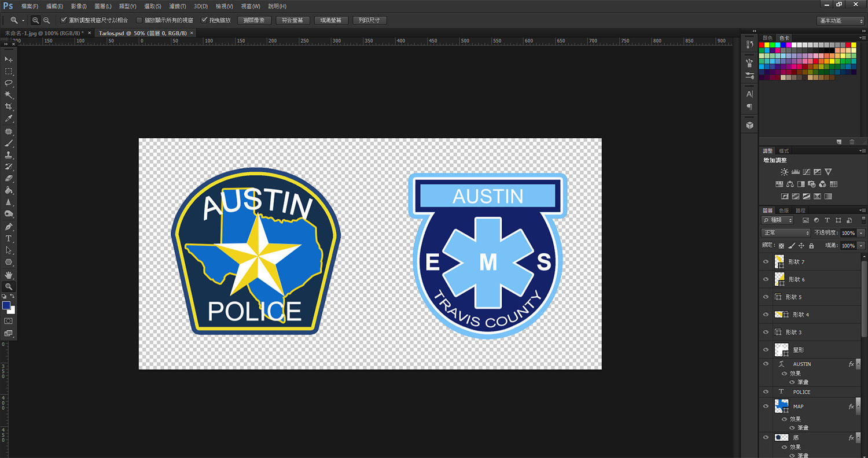Select the Eraser tool

coord(9,179)
